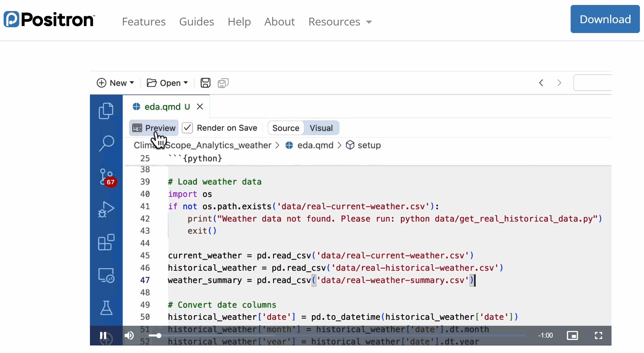Image resolution: width=644 pixels, height=353 pixels.
Task: Toggle the Render on Save checkbox
Action: pos(187,128)
